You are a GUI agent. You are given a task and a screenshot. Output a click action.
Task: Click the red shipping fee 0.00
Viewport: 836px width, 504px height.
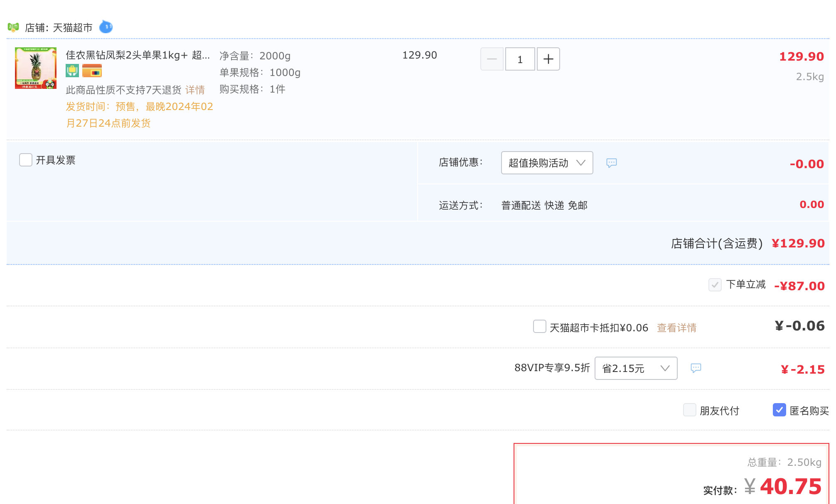(812, 205)
